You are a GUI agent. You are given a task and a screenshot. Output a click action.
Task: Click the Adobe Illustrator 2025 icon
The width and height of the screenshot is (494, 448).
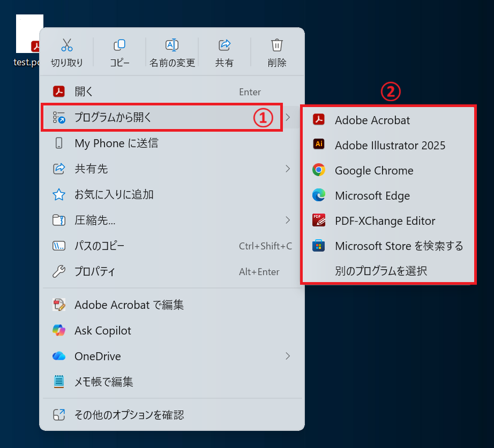[319, 145]
